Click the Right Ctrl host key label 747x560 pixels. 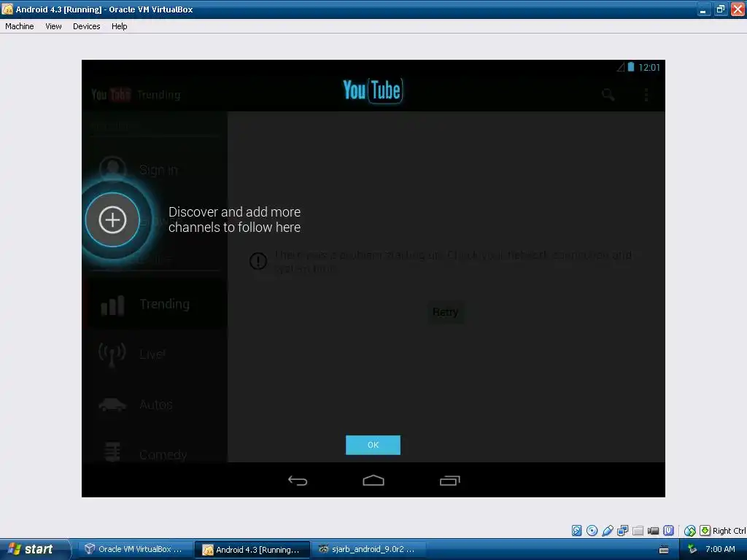coord(729,531)
